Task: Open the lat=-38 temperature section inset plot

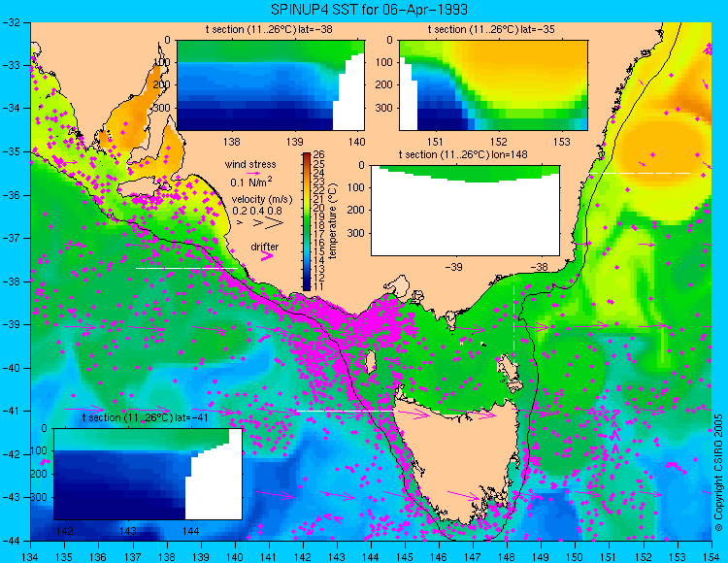Action: [x=271, y=85]
